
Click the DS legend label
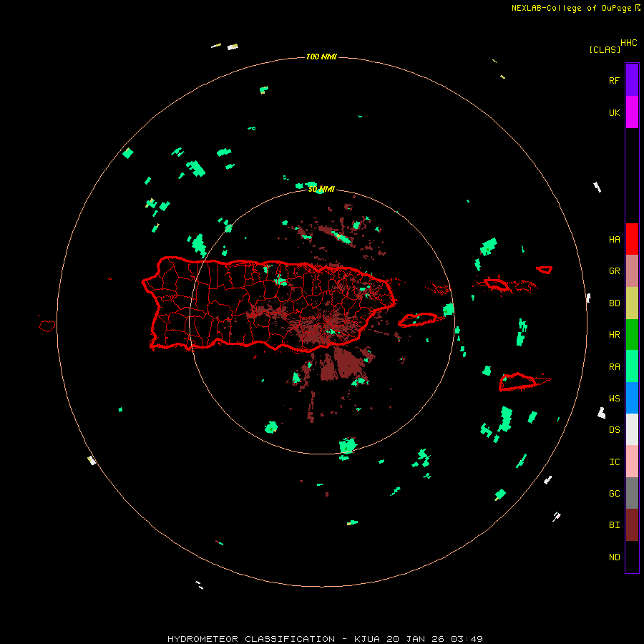click(614, 429)
